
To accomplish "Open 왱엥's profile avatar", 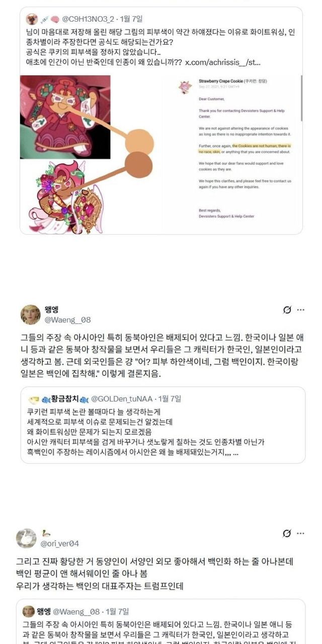I will [30, 314].
